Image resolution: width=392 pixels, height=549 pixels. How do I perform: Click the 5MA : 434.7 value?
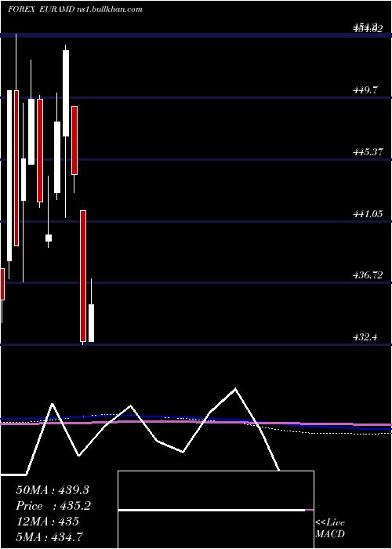tap(49, 536)
